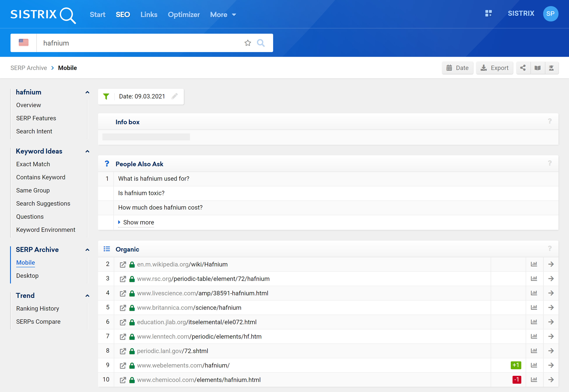Click question 'How much does hafnium cost?'
The image size is (569, 392).
[160, 208]
